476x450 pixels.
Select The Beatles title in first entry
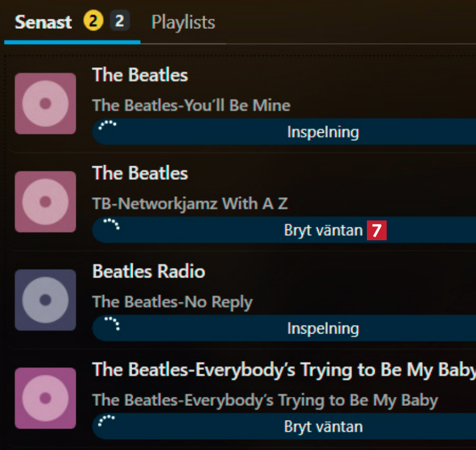click(140, 75)
